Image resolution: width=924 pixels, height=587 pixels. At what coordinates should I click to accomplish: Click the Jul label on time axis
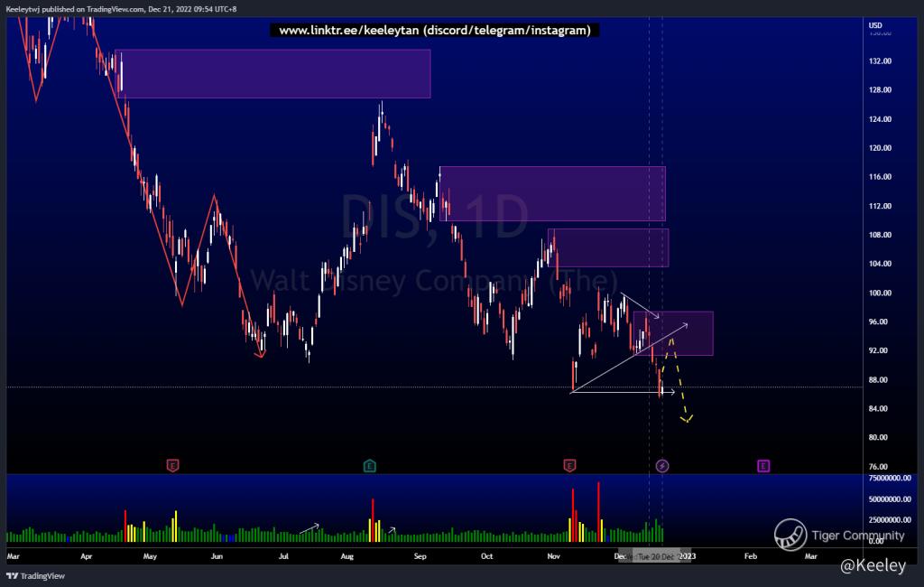[x=283, y=556]
